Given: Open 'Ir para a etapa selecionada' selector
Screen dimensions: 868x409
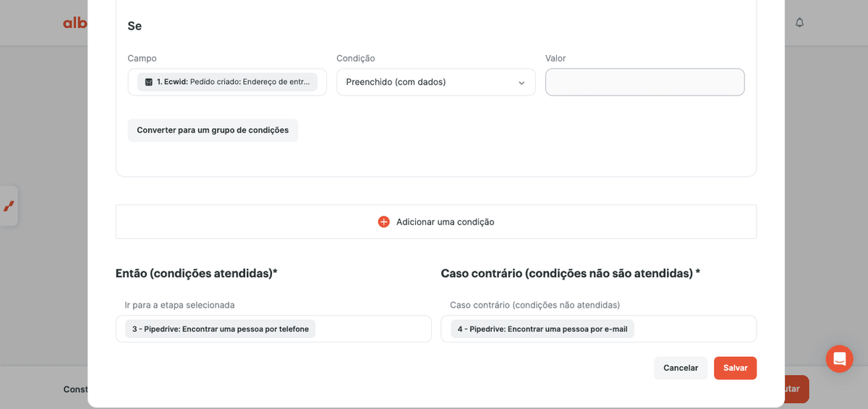Looking at the screenshot, I should (273, 329).
